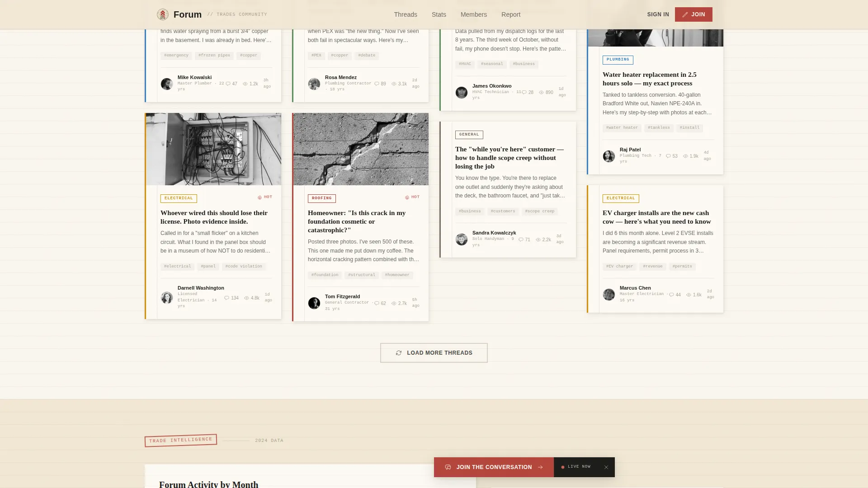Click the #frozen pipes tag
Viewport: 868px width, 488px height.
coord(214,56)
